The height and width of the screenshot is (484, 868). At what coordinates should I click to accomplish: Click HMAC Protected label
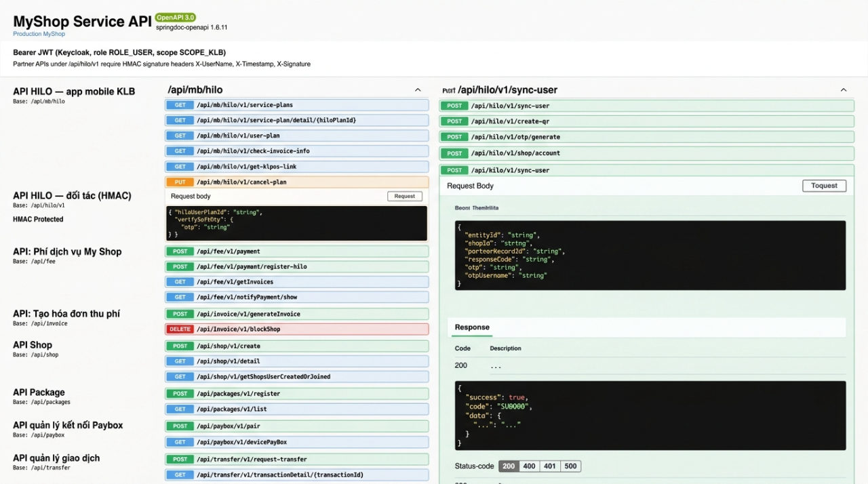click(38, 219)
